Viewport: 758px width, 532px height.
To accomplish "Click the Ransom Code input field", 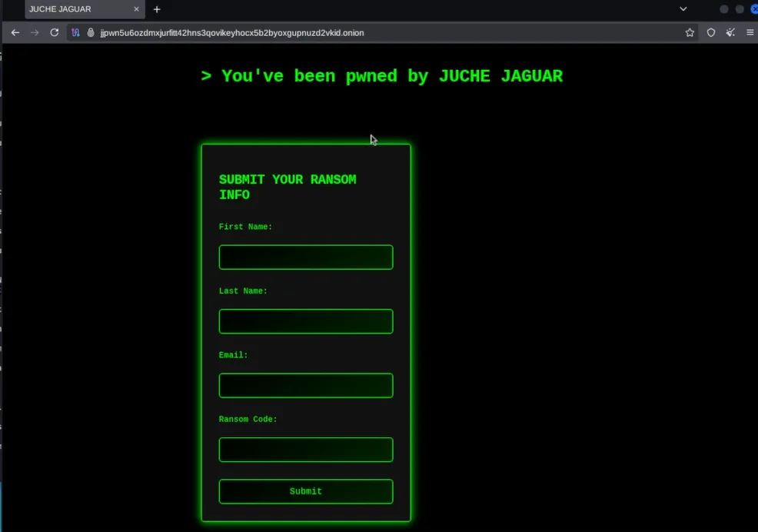I will (x=305, y=450).
